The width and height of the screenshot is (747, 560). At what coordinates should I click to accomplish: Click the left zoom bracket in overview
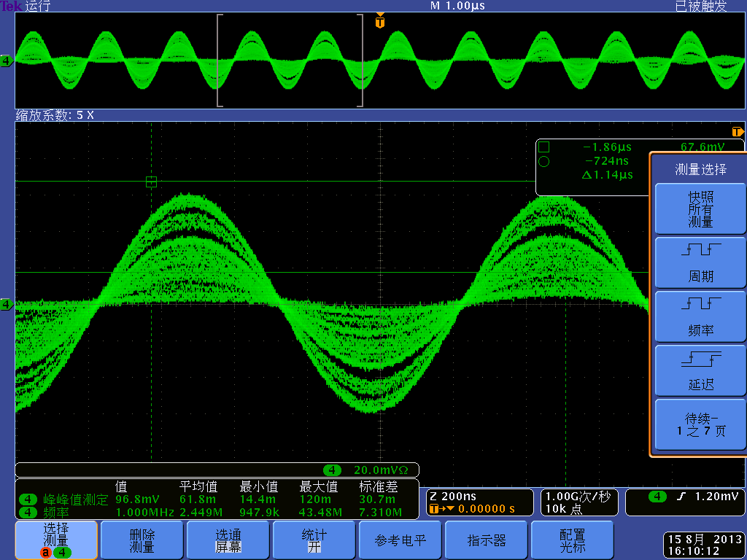click(x=220, y=61)
